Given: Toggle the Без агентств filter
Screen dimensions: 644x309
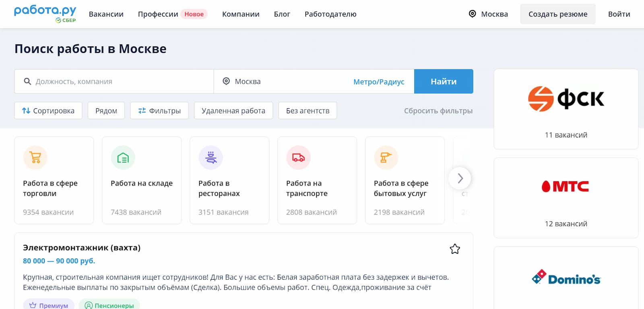Looking at the screenshot, I should [308, 110].
